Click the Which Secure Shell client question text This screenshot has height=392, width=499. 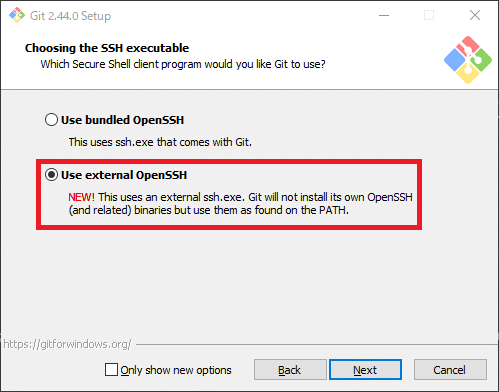[183, 64]
